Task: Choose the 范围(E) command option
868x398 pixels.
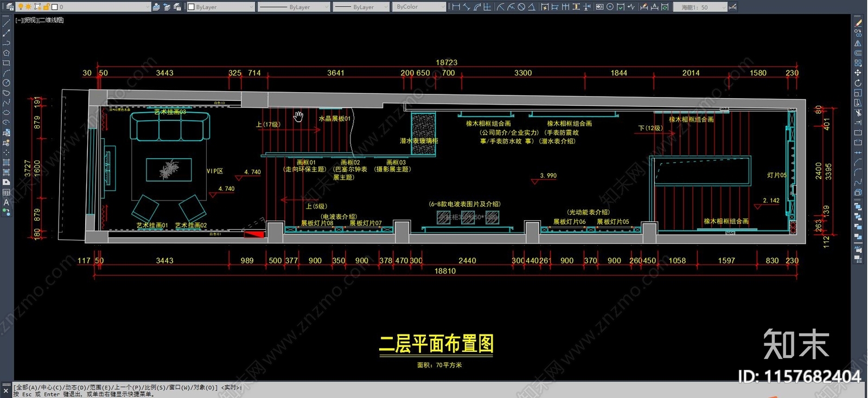Action: [100, 387]
